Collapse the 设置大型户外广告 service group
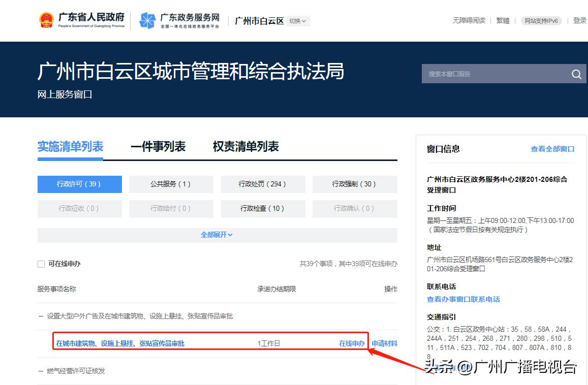Screen dimensions: 588x385 point(40,317)
